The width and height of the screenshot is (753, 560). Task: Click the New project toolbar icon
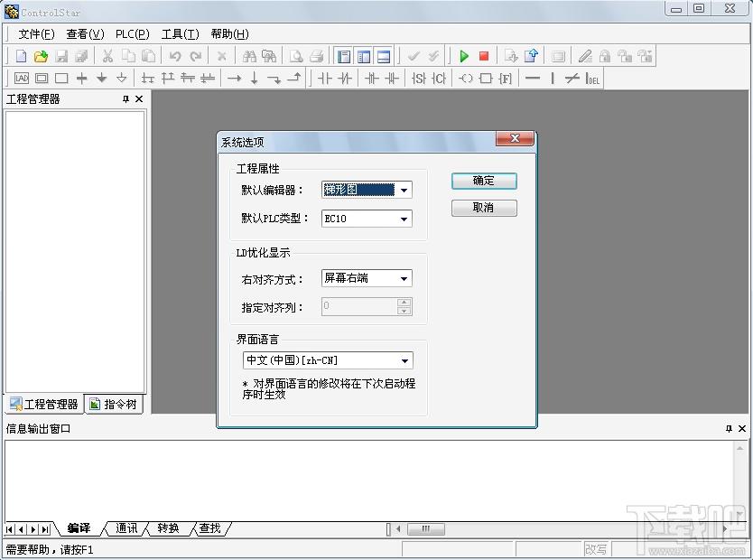click(x=21, y=56)
